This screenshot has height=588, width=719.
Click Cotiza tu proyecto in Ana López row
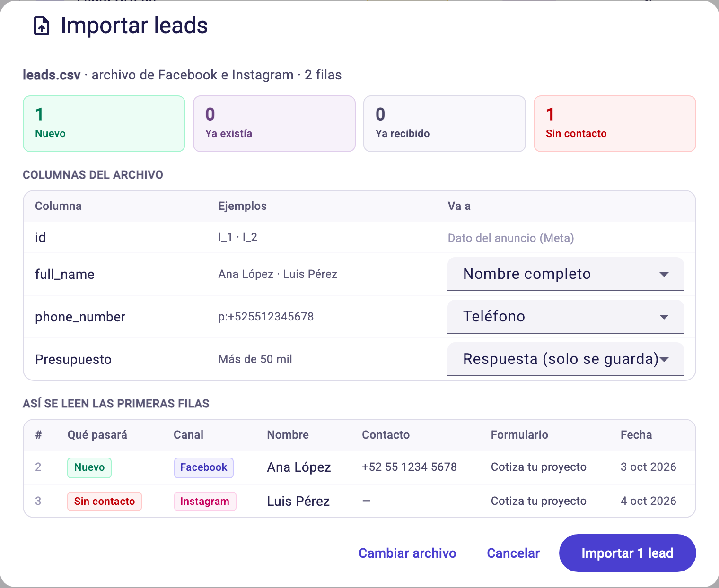click(x=539, y=467)
